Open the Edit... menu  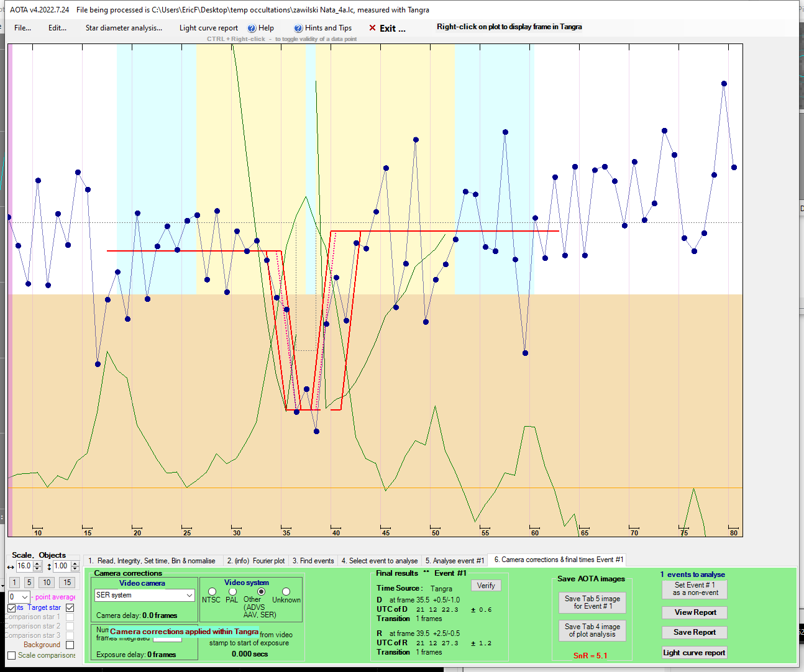pyautogui.click(x=58, y=28)
